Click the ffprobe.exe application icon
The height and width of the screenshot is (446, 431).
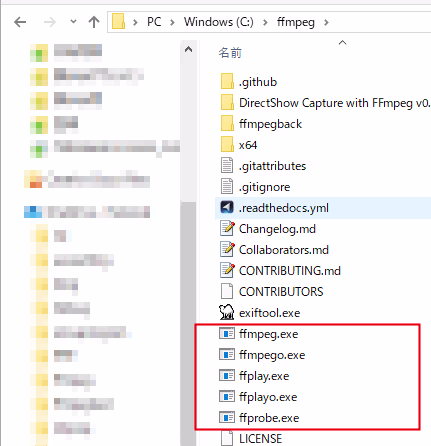click(227, 417)
